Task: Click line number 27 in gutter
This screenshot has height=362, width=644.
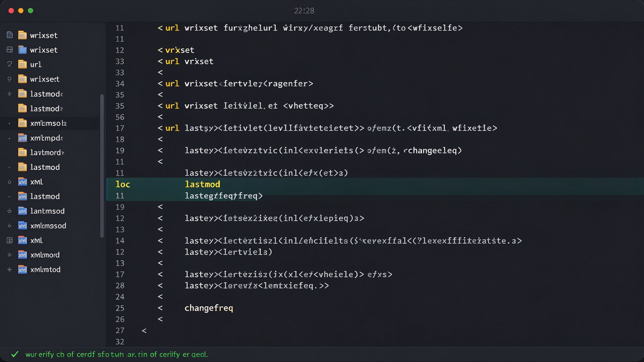Action: (120, 330)
